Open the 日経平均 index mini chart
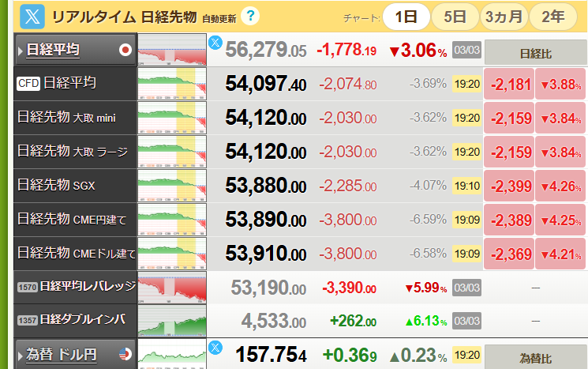This screenshot has height=369, width=588. point(172,50)
